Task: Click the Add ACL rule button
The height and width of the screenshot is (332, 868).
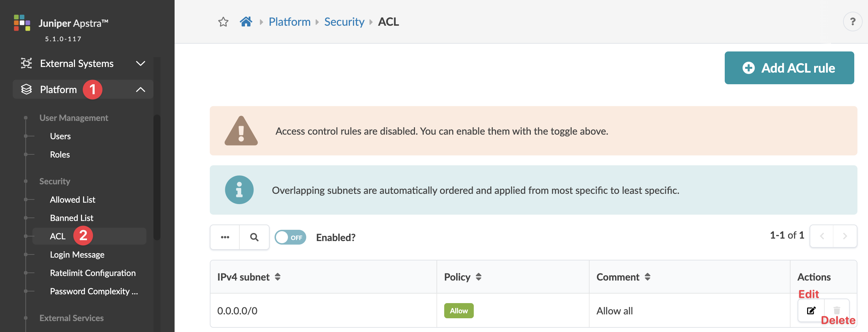Action: pos(789,68)
